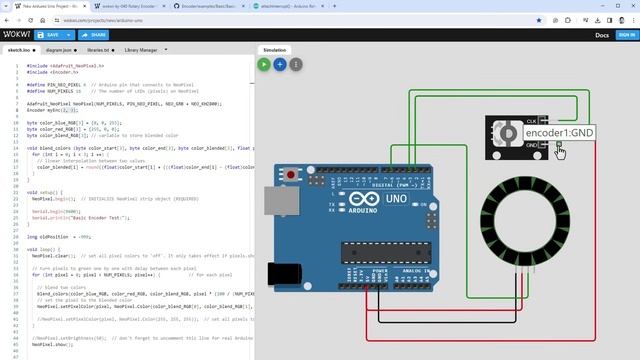This screenshot has width=640, height=360.
Task: Click the ATmega chip on the Arduino
Action: click(x=386, y=253)
